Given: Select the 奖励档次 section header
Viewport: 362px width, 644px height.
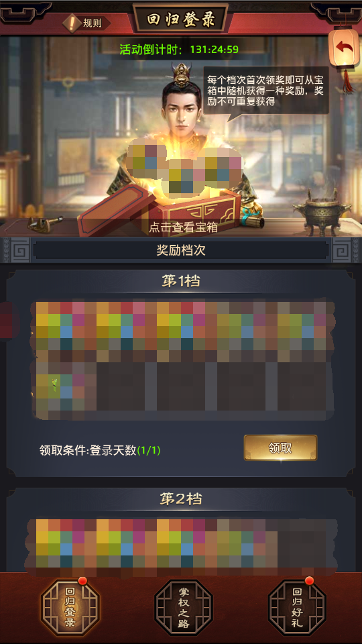Looking at the screenshot, I should pyautogui.click(x=180, y=250).
